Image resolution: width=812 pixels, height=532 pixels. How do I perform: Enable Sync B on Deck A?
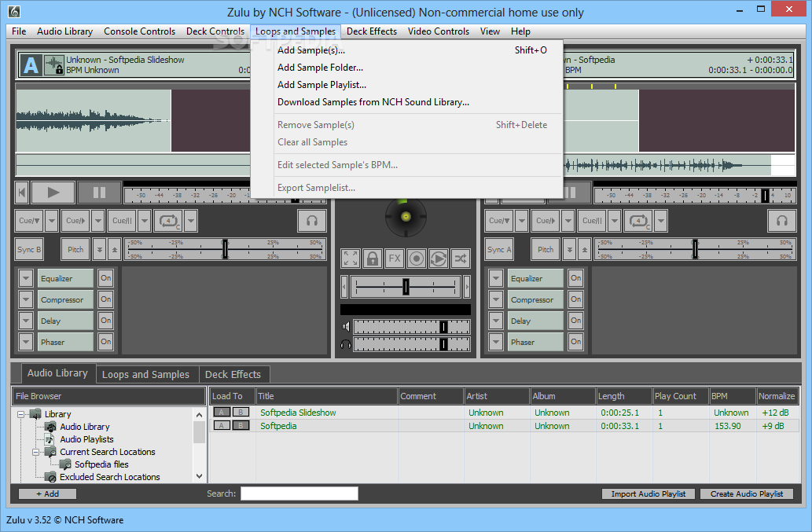pos(29,249)
